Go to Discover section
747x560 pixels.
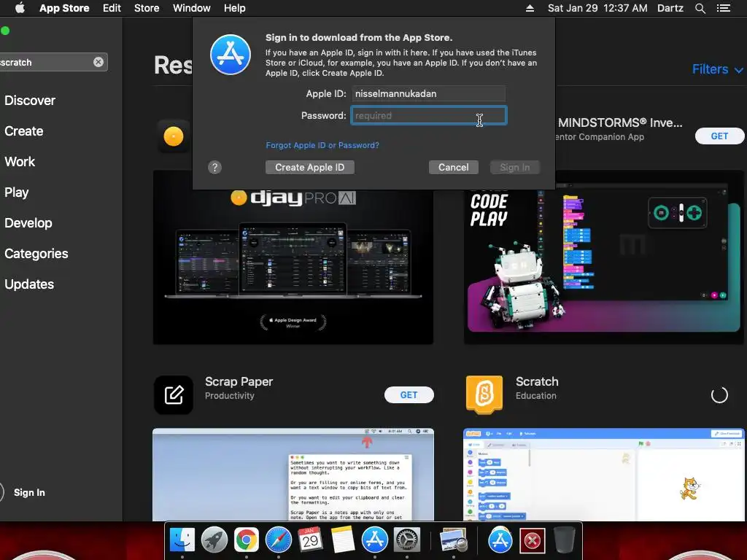(30, 101)
